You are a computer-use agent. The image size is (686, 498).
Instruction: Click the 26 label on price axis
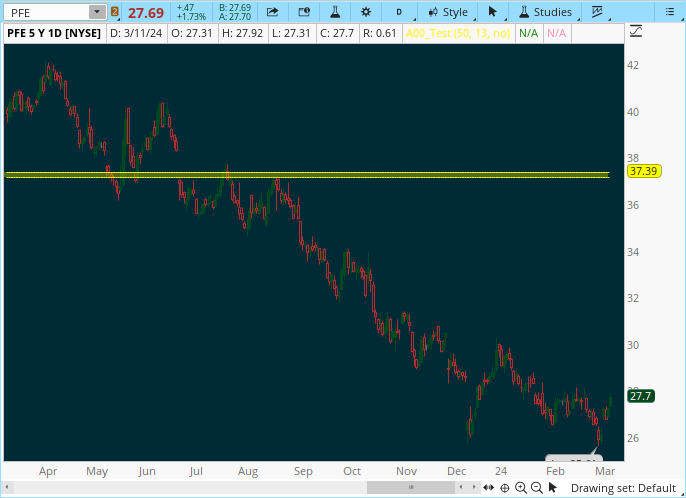point(633,438)
